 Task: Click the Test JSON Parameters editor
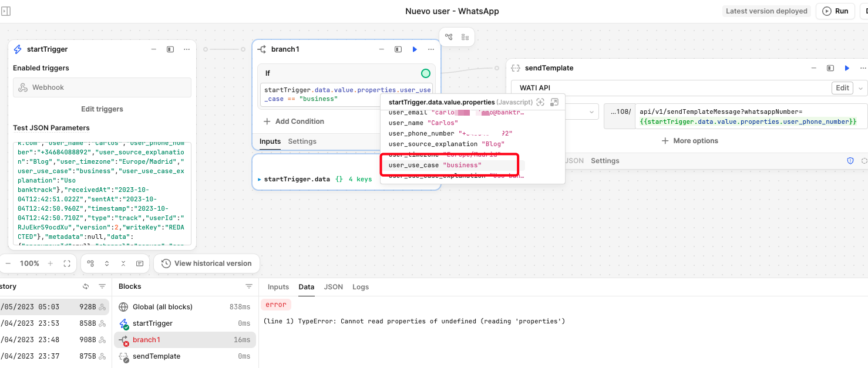coord(102,193)
